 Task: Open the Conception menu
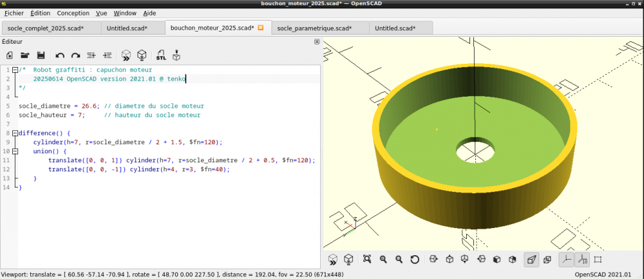tap(73, 13)
